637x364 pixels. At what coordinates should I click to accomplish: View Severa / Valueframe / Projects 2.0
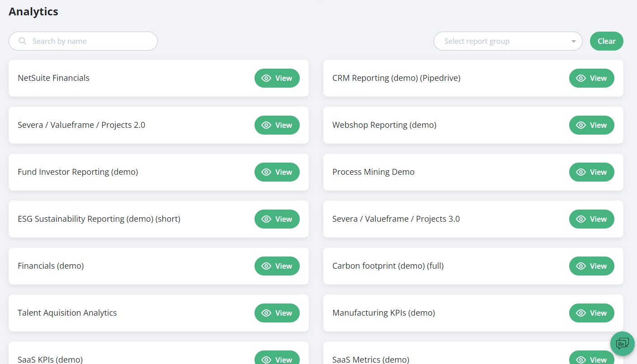click(277, 125)
